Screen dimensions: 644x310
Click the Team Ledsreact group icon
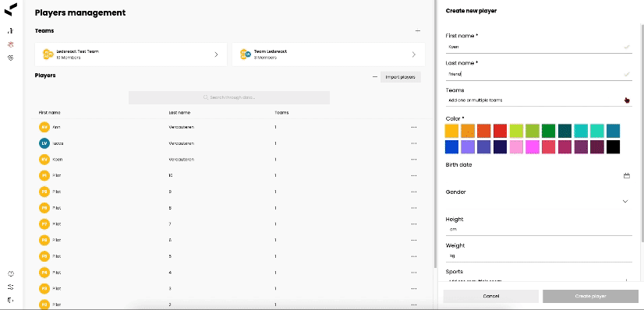246,54
